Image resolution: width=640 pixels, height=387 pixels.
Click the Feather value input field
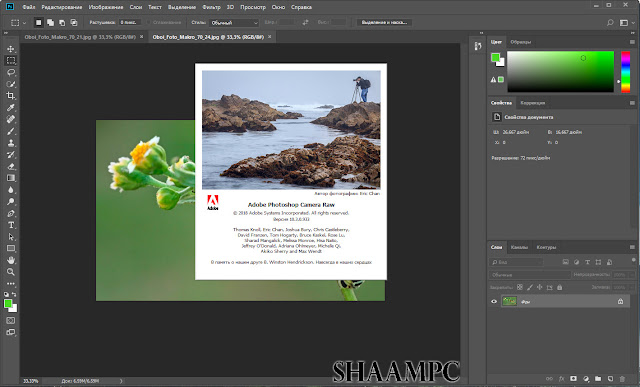click(130, 22)
